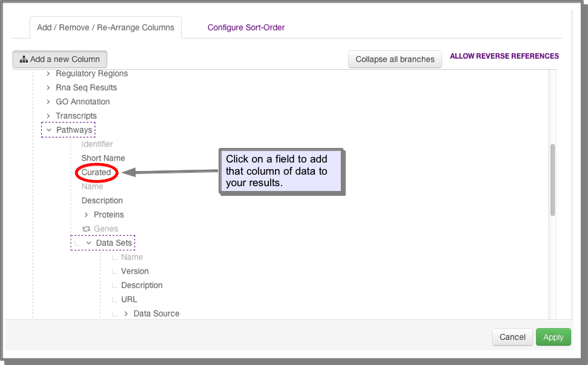Click the vertical scrollbar thumb
Viewport: 588px width, 365px height.
point(552,180)
